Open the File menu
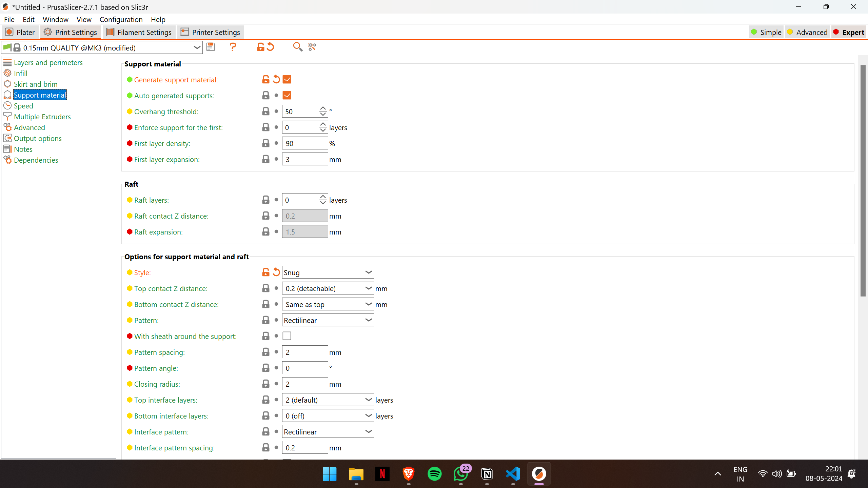The width and height of the screenshot is (868, 488). tap(9, 19)
